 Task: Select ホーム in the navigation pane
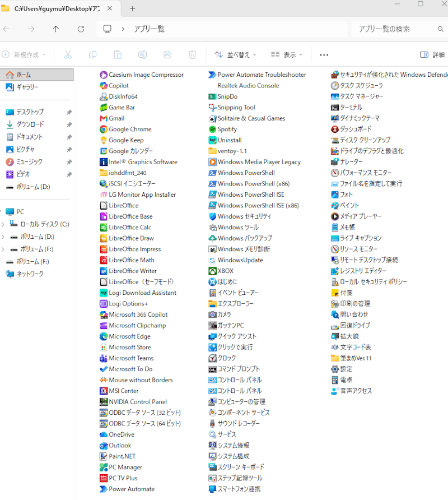pyautogui.click(x=36, y=75)
